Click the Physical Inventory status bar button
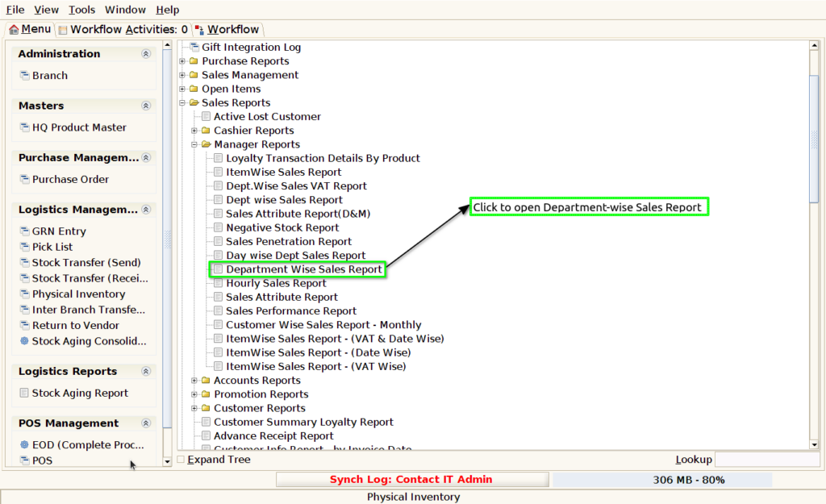826x504 pixels. (413, 497)
